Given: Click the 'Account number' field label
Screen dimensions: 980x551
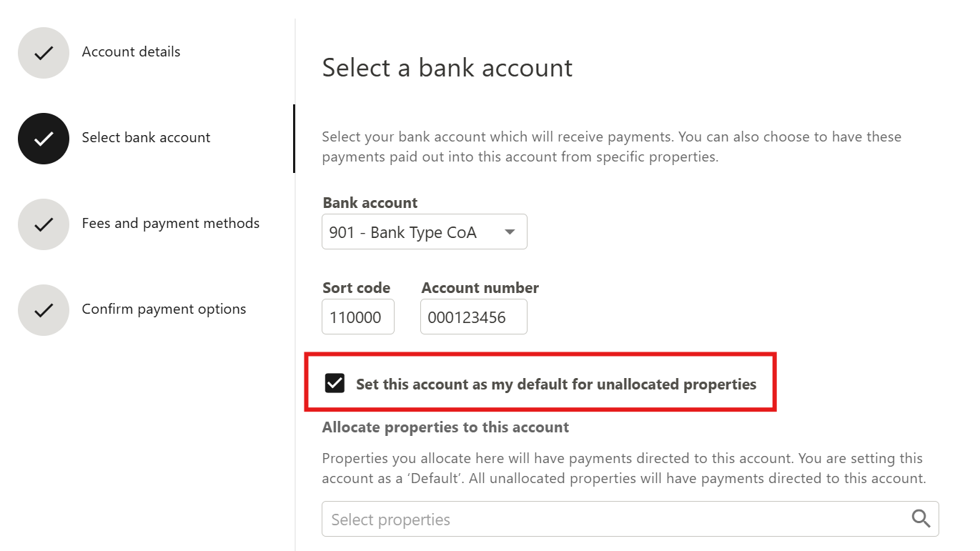Looking at the screenshot, I should tap(480, 288).
